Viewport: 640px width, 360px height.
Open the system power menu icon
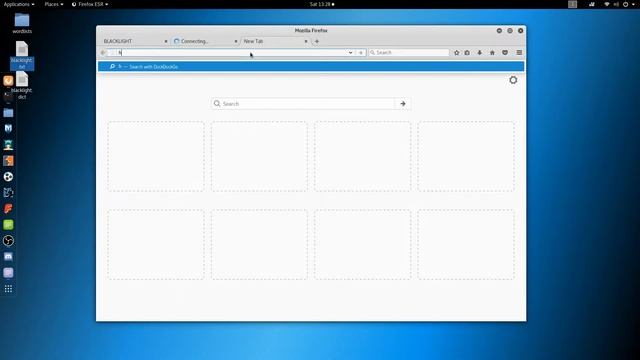click(625, 4)
